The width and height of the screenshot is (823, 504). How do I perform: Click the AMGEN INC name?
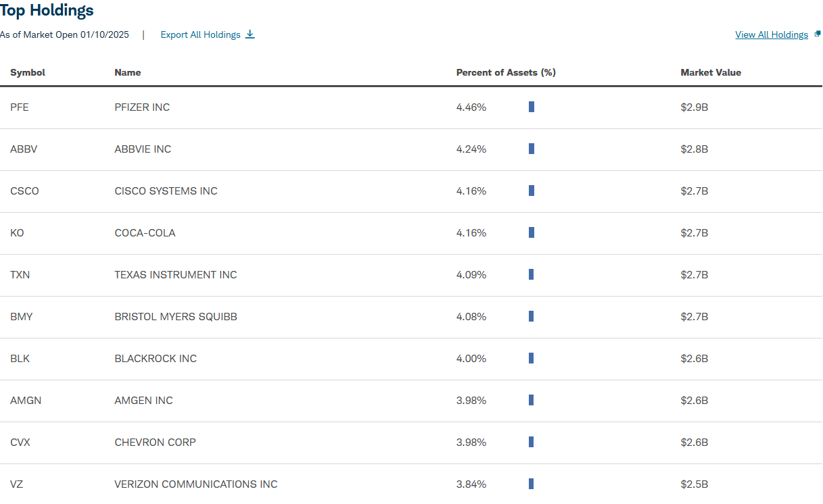pos(143,400)
